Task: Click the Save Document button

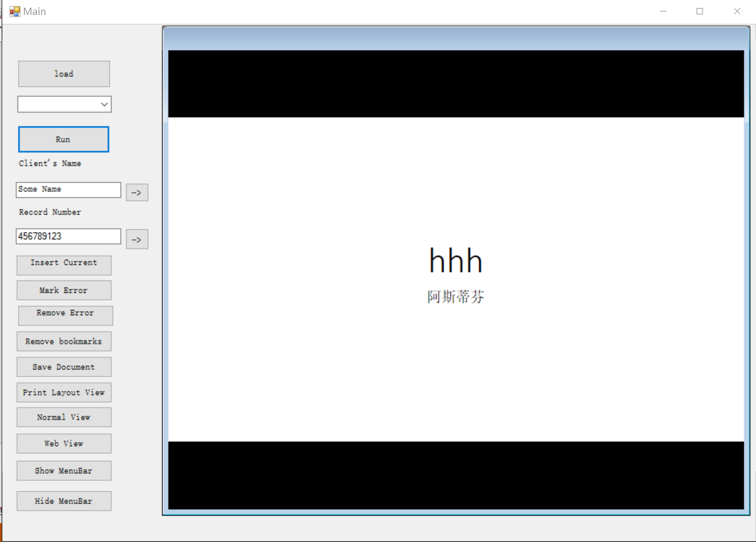Action: point(64,367)
